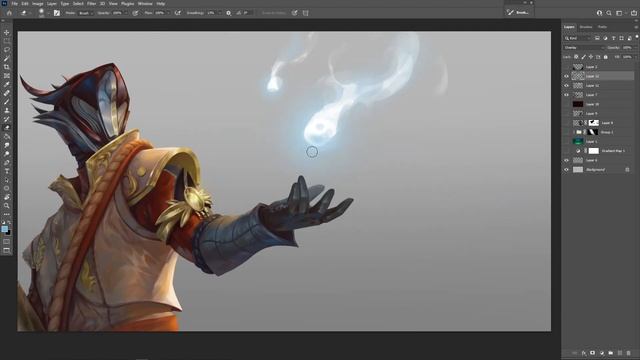Click the Layer 8 mask thumbnail

pos(593,123)
